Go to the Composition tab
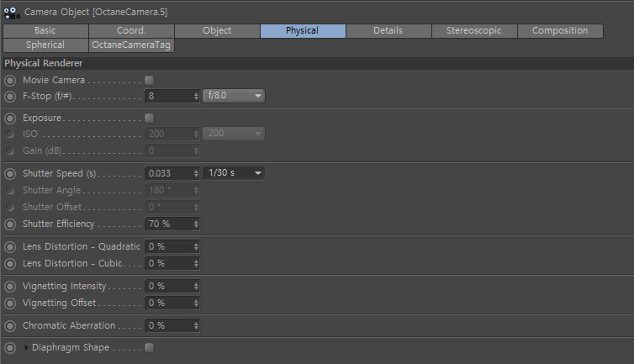The width and height of the screenshot is (634, 364). point(560,31)
